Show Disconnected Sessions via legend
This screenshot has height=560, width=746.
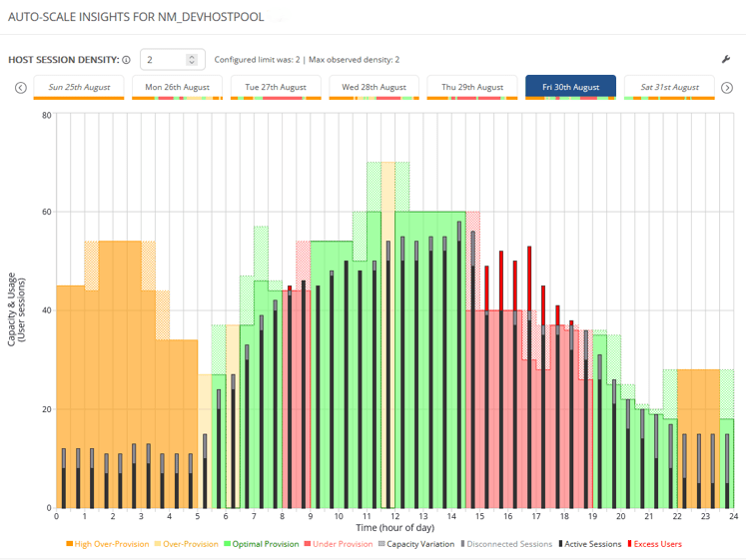(x=507, y=544)
